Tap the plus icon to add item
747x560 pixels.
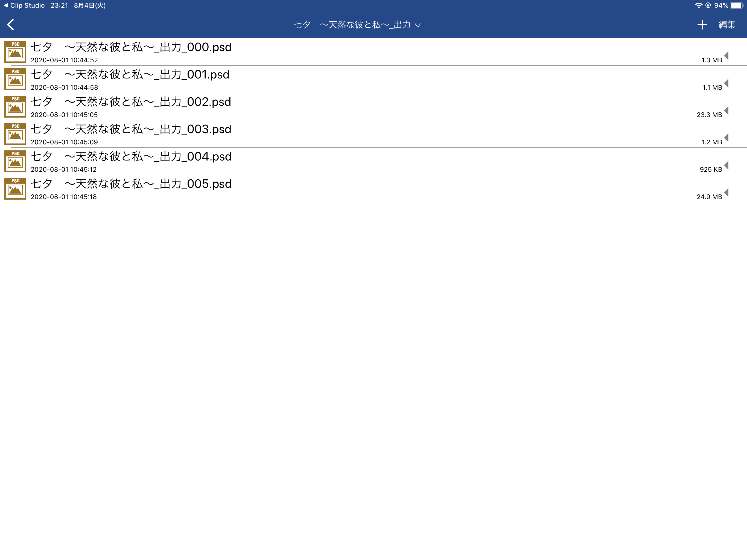tap(702, 25)
